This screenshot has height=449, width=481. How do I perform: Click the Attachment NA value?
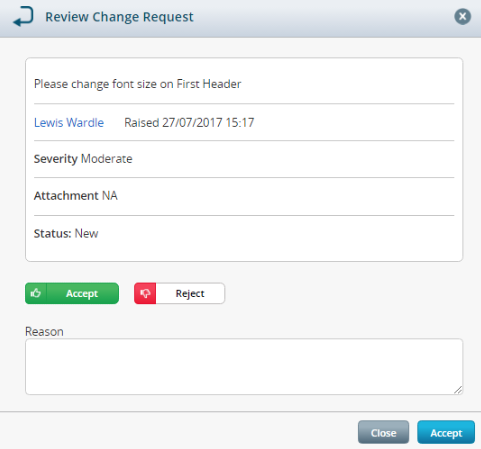[110, 196]
